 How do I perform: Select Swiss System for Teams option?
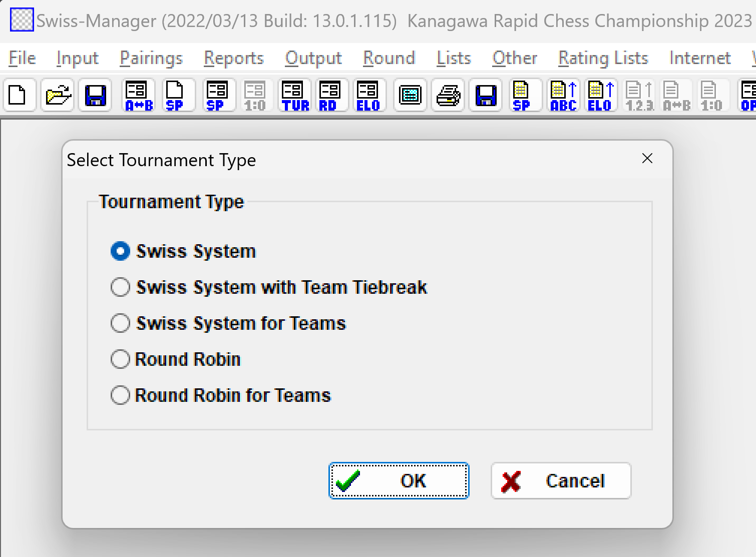pos(120,323)
